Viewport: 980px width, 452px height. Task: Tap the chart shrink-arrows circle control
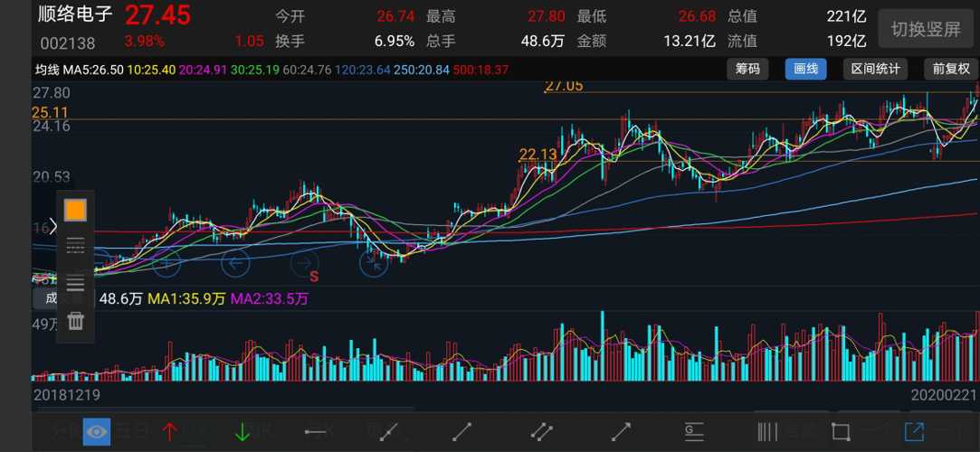point(374,263)
